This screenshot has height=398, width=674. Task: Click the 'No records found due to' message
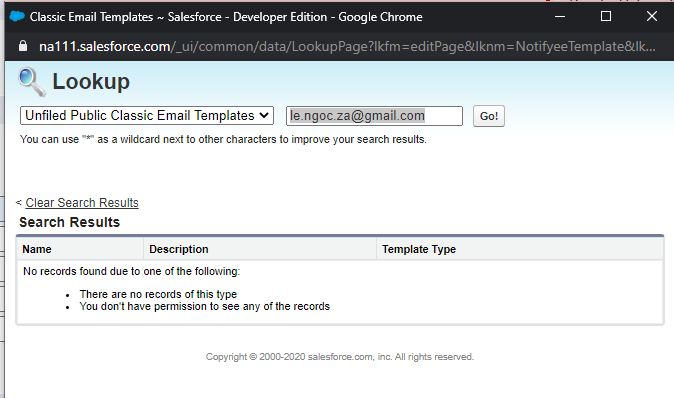(x=132, y=272)
